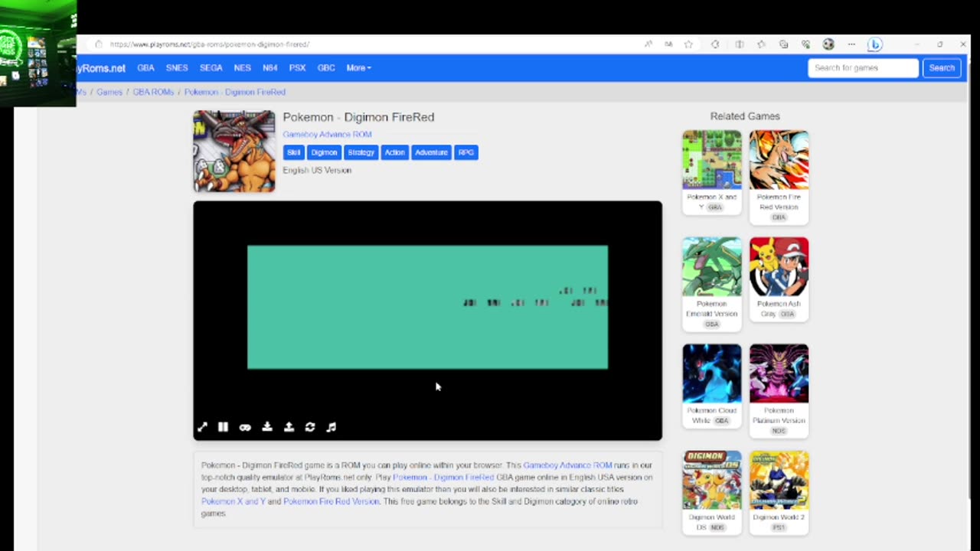980x551 pixels.
Task: Toggle emulator sound with the music note icon
Action: [x=332, y=427]
